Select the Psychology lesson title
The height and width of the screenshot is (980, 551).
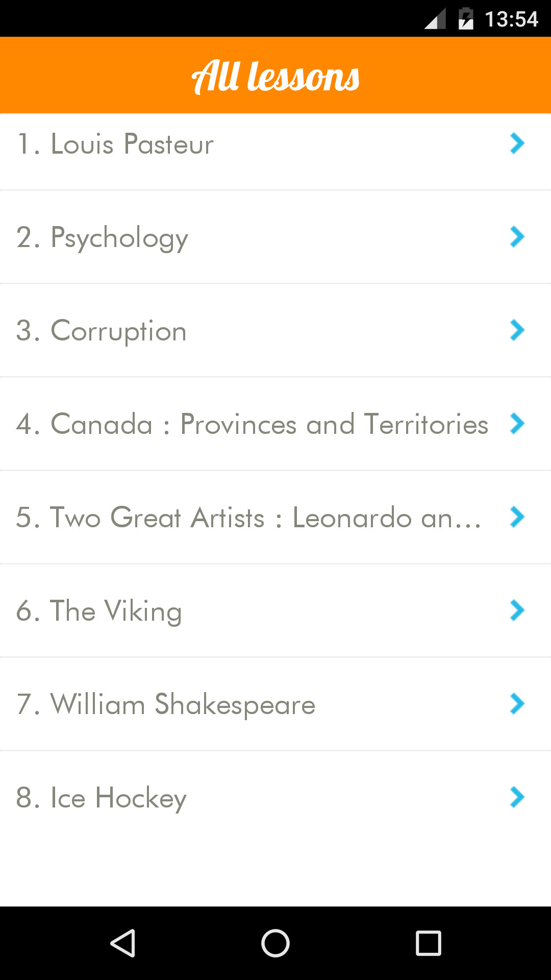[103, 238]
